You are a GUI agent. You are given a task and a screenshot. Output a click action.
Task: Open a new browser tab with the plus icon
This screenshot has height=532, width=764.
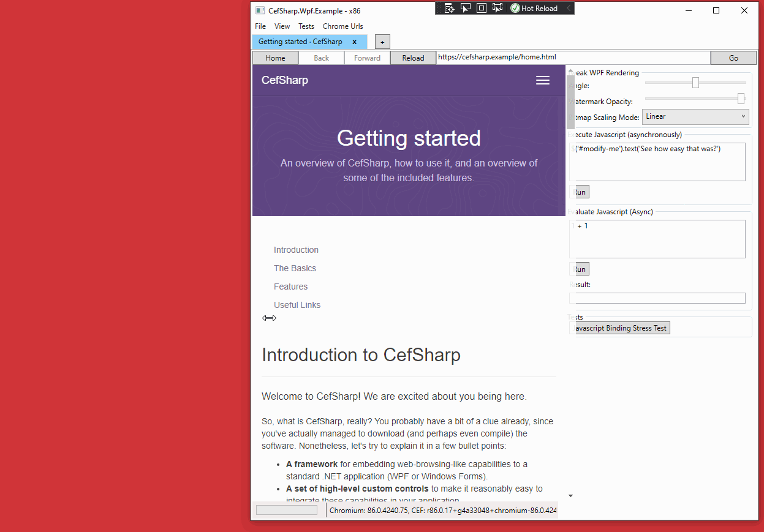382,41
